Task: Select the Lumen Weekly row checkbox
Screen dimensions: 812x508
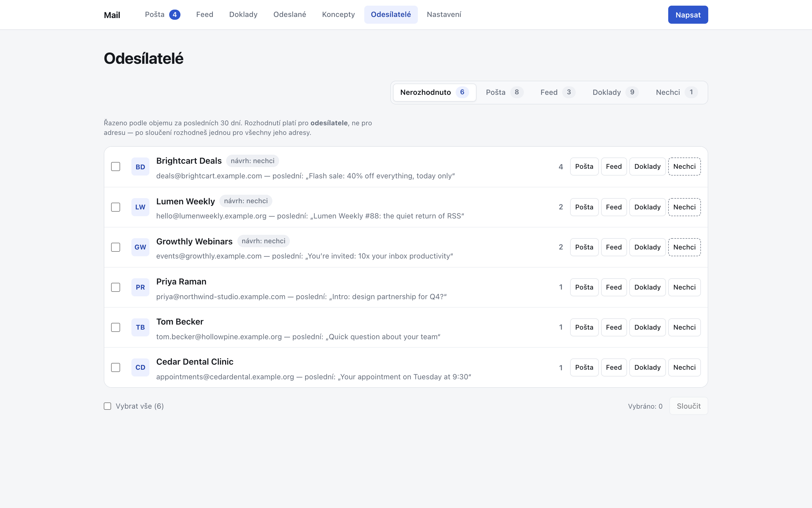Action: (x=115, y=207)
